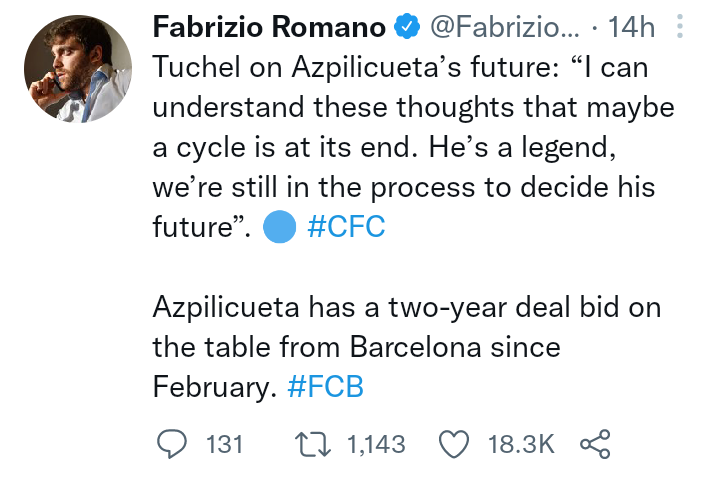Image resolution: width=720 pixels, height=484 pixels.
Task: Click the Fabrizio Romano display name
Action: (269, 27)
